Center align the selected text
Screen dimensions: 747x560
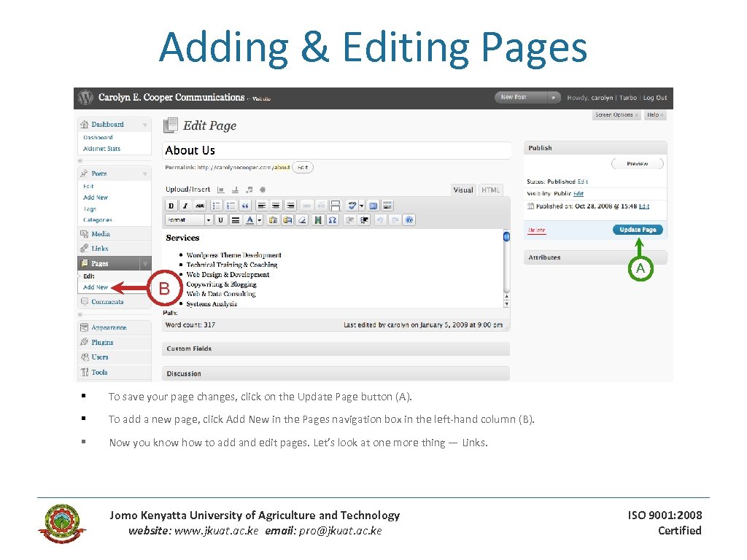coord(276,206)
